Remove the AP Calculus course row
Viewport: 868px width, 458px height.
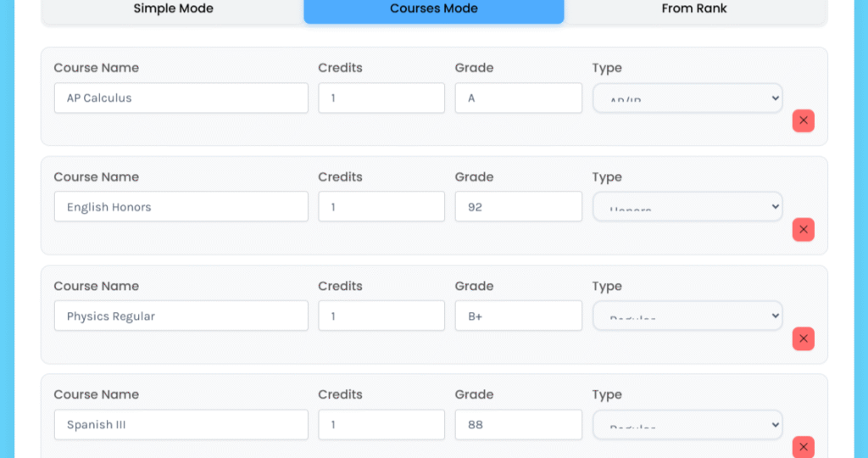803,120
